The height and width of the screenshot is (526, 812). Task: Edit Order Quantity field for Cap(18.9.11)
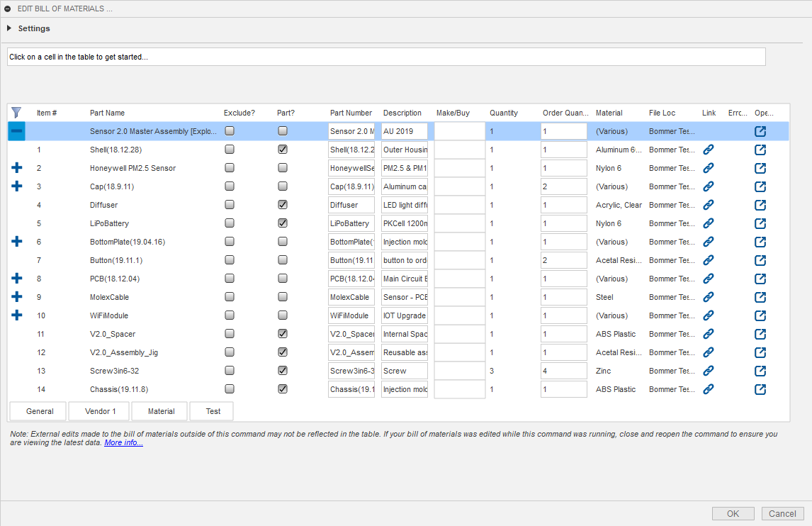[563, 186]
